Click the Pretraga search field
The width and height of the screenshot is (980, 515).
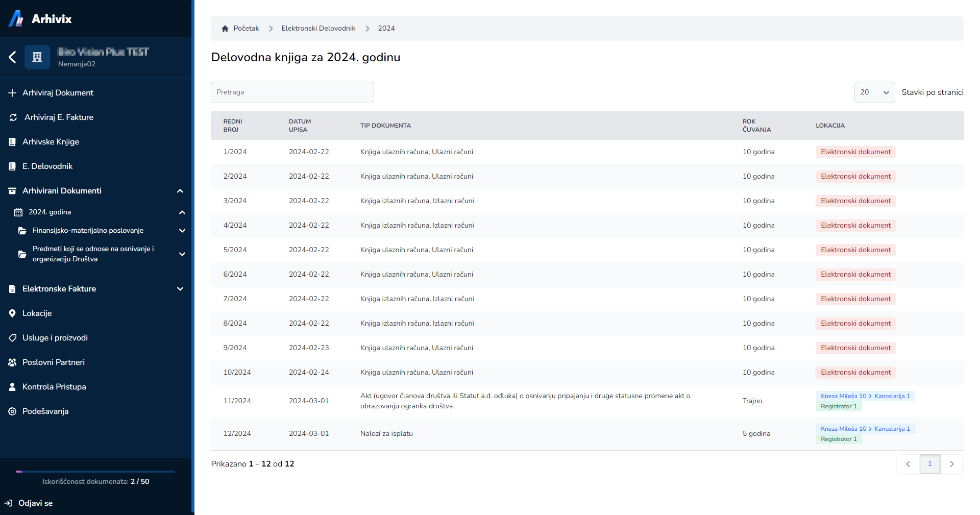[292, 92]
